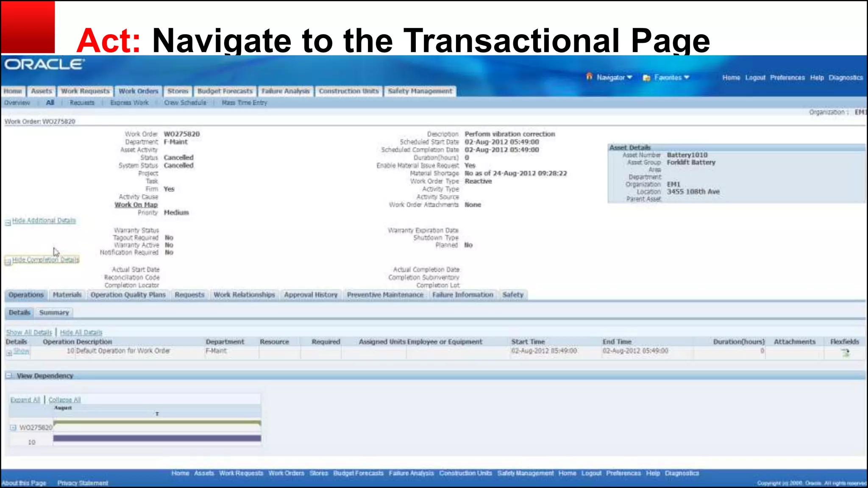
Task: Collapse Hide Completion Details section
Action: tap(45, 260)
